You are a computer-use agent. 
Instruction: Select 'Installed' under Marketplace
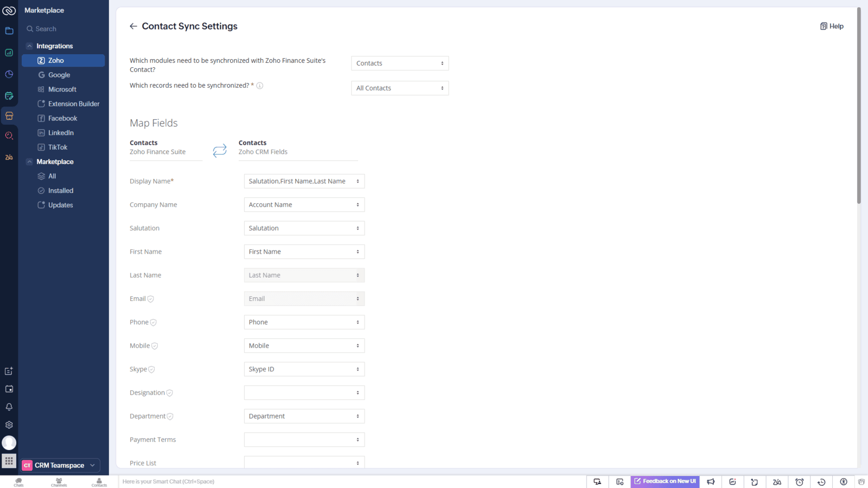60,190
